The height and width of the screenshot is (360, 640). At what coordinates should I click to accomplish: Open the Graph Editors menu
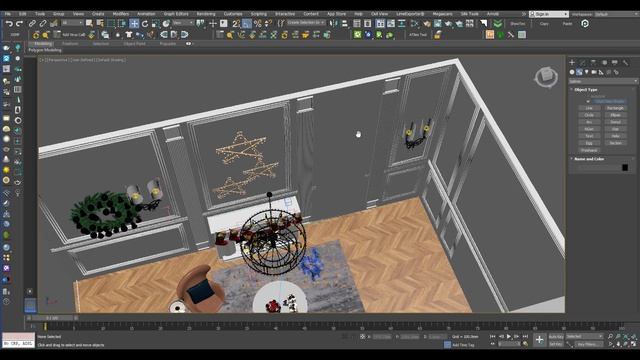(176, 14)
